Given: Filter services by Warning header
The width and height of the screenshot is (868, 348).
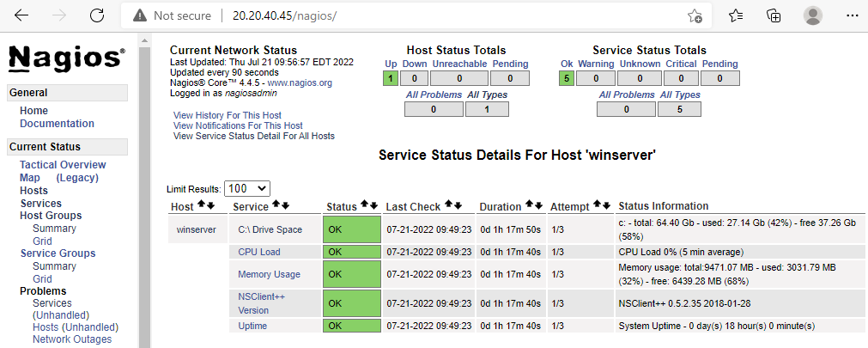Looking at the screenshot, I should click(x=596, y=64).
